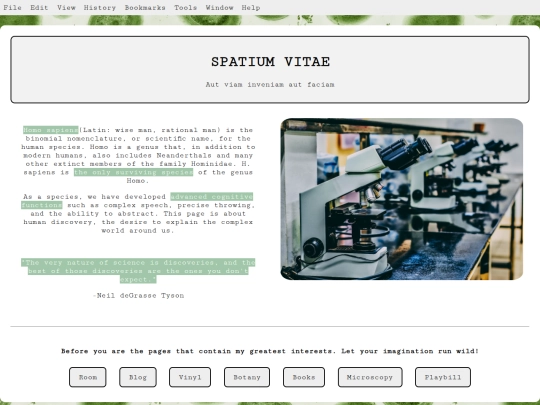Open the Bookmarks menu
The height and width of the screenshot is (405, 540).
click(145, 7)
